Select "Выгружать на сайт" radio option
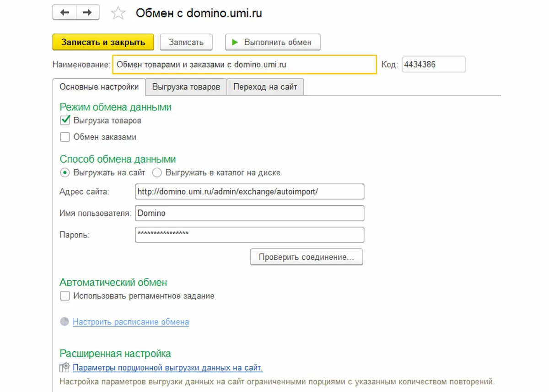Viewport: 549px width, 392px height. (65, 173)
